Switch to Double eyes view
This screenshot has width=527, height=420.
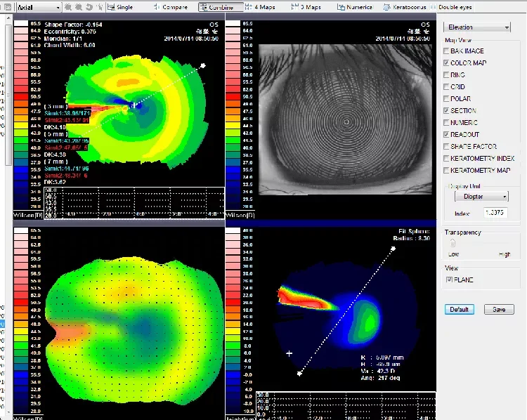(457, 7)
